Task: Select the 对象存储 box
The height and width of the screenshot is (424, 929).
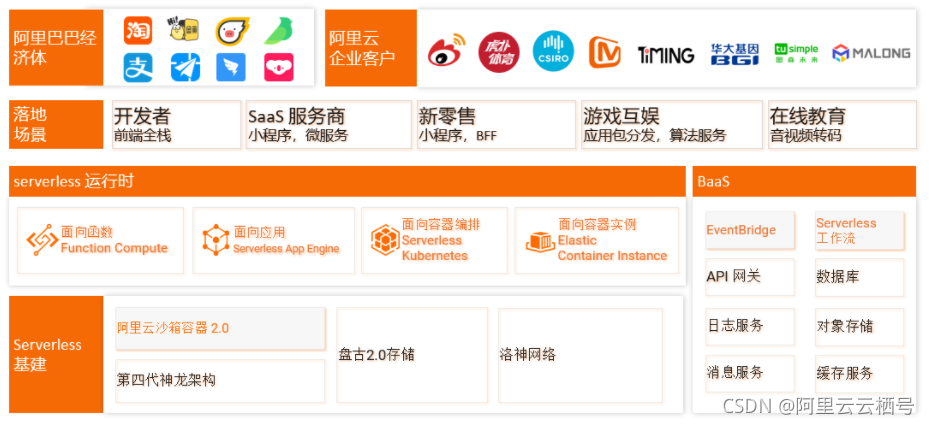Action: 860,326
